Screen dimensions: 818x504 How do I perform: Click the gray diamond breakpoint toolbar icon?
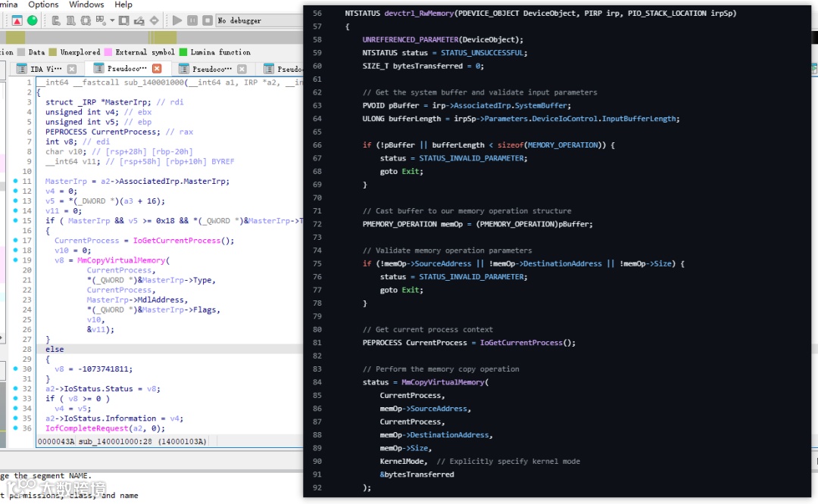154,20
